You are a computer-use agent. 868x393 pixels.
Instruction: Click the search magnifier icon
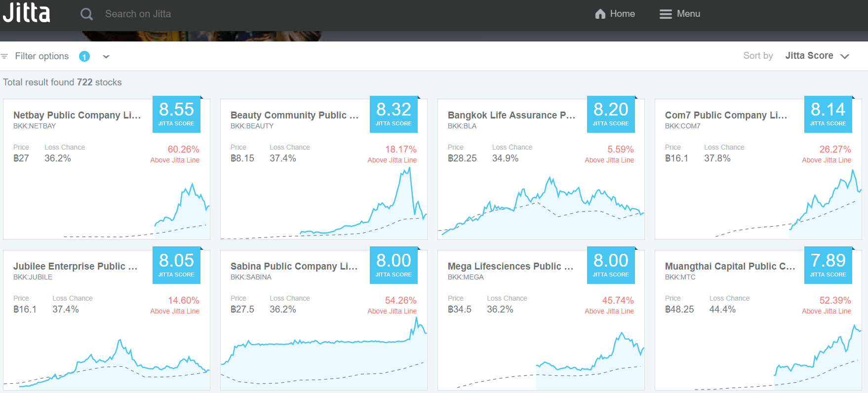tap(87, 14)
